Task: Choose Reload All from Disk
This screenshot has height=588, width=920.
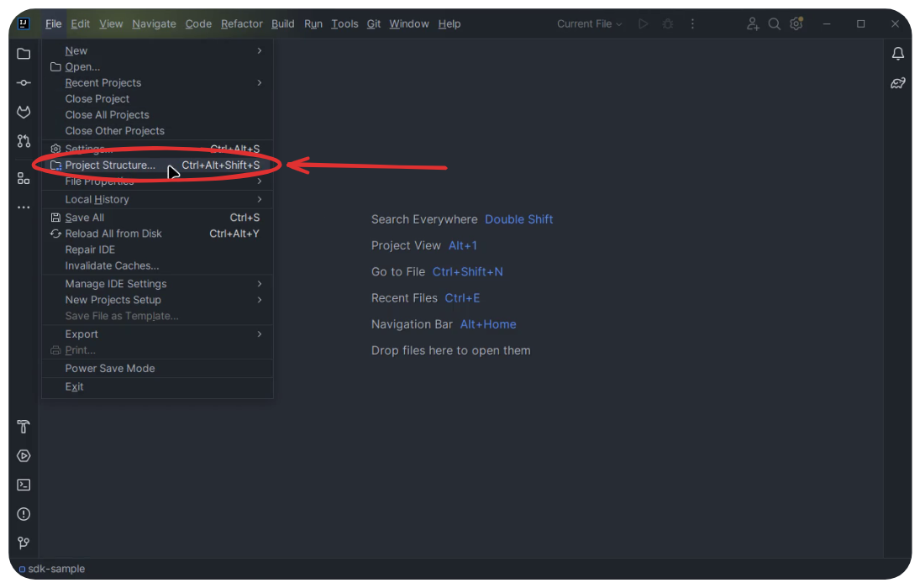Action: point(157,234)
